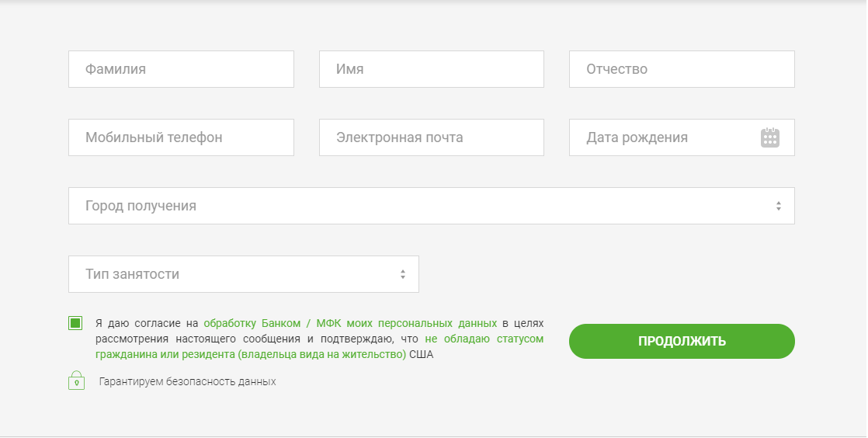Click the Электронная почта field
Screen dimensions: 868x438
click(431, 137)
